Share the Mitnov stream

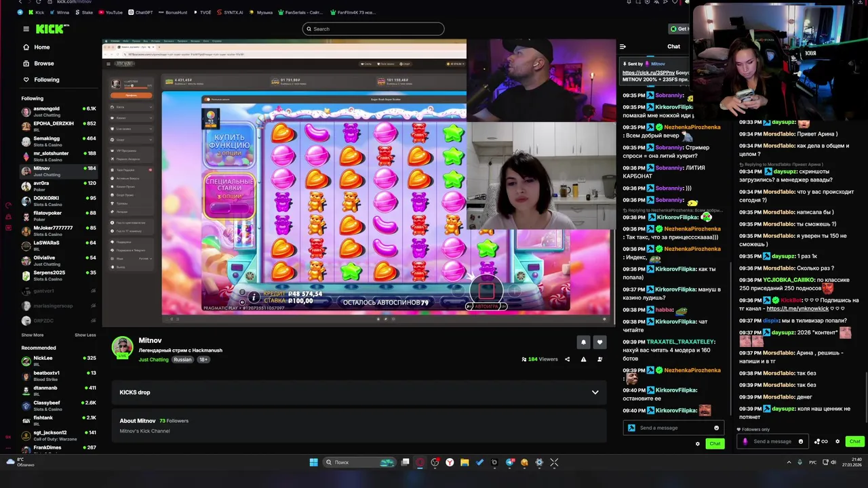(567, 359)
